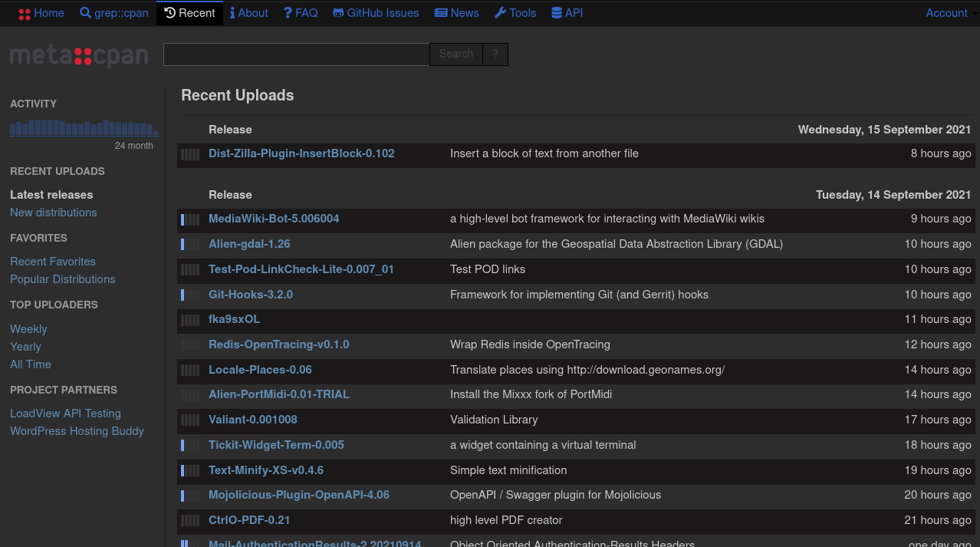Open Dist-Zilla-Plugin-InsertBlock-0.102 release
Screen dimensions: 980x547
coord(301,153)
